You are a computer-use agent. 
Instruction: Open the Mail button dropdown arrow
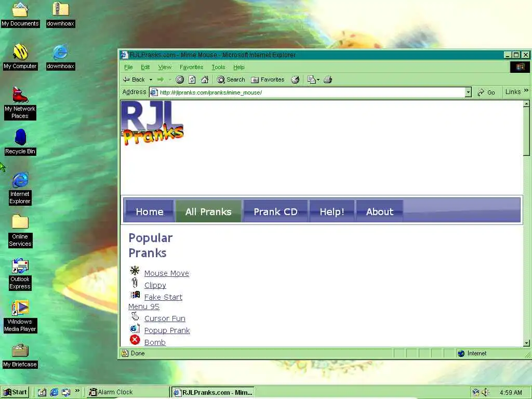(x=318, y=79)
